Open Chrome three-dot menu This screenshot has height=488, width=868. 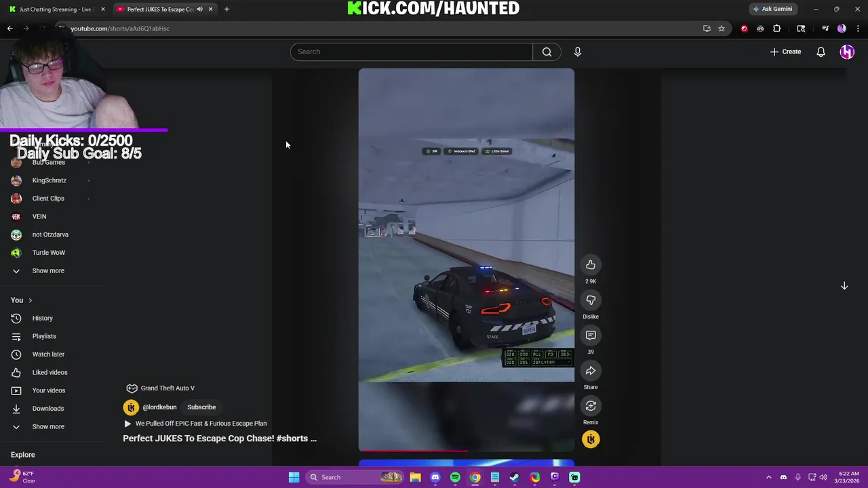(x=858, y=28)
